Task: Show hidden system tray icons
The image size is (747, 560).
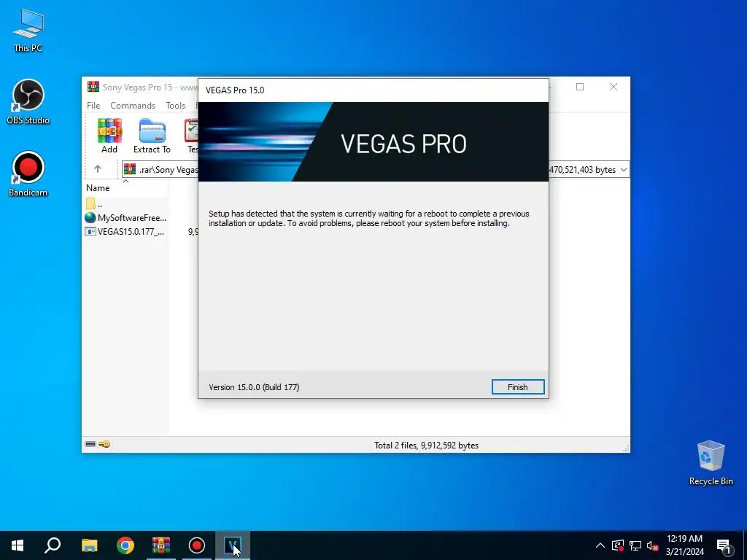Action: click(600, 545)
